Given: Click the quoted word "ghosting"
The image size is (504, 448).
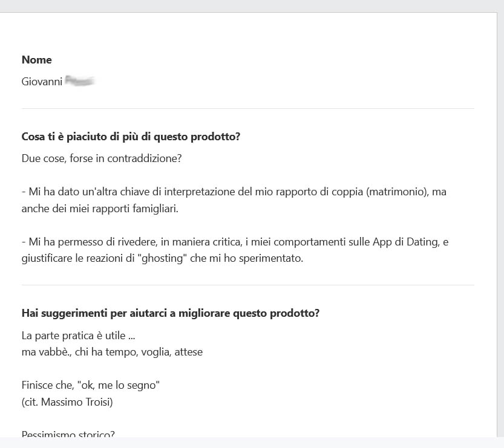Looking at the screenshot, I should [x=164, y=258].
